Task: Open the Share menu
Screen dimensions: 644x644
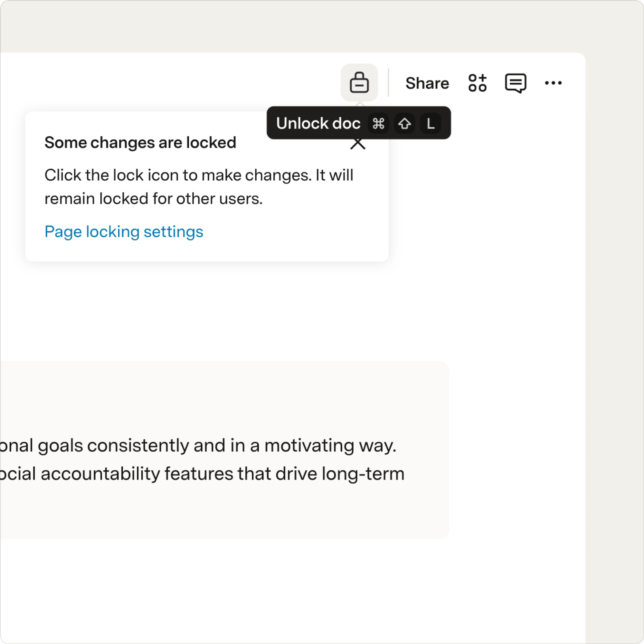Action: (427, 83)
